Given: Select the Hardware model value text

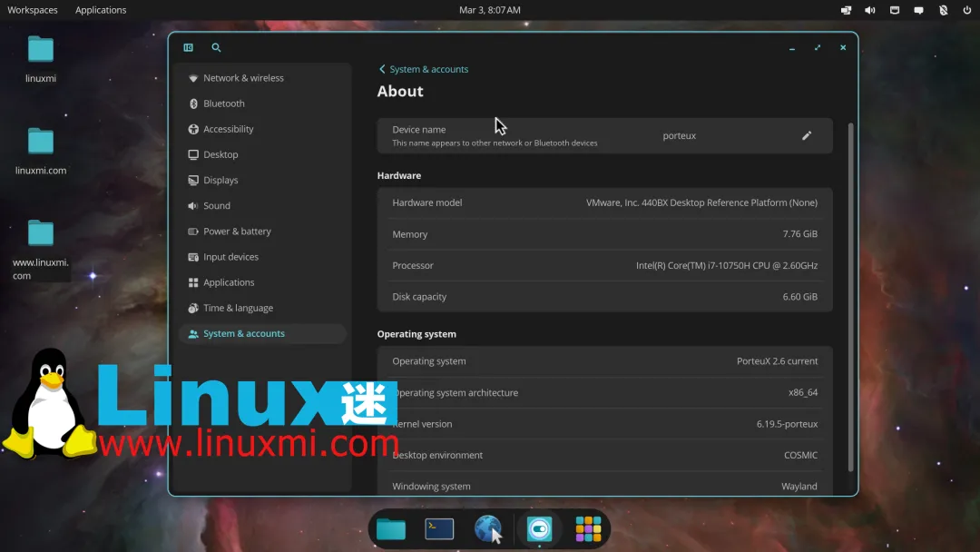Looking at the screenshot, I should coord(701,202).
